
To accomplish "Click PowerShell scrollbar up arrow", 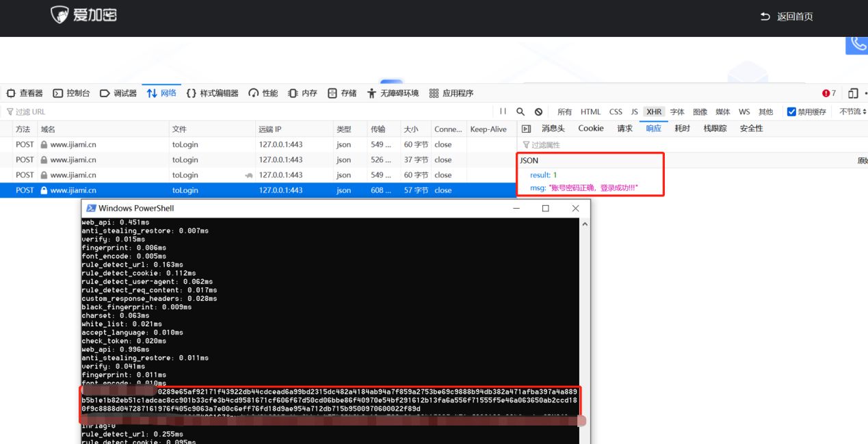I will coord(585,224).
